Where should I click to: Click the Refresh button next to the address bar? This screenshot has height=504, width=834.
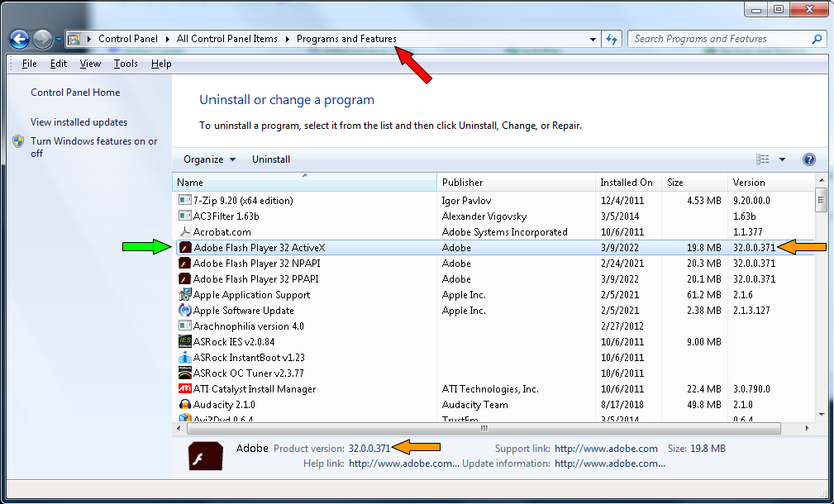click(611, 39)
